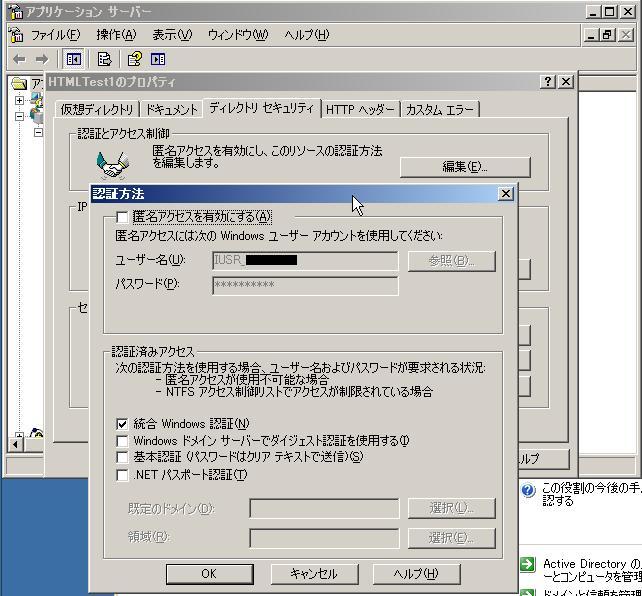Click the ユーザー名 input field
This screenshot has height=596, width=642.
(305, 261)
